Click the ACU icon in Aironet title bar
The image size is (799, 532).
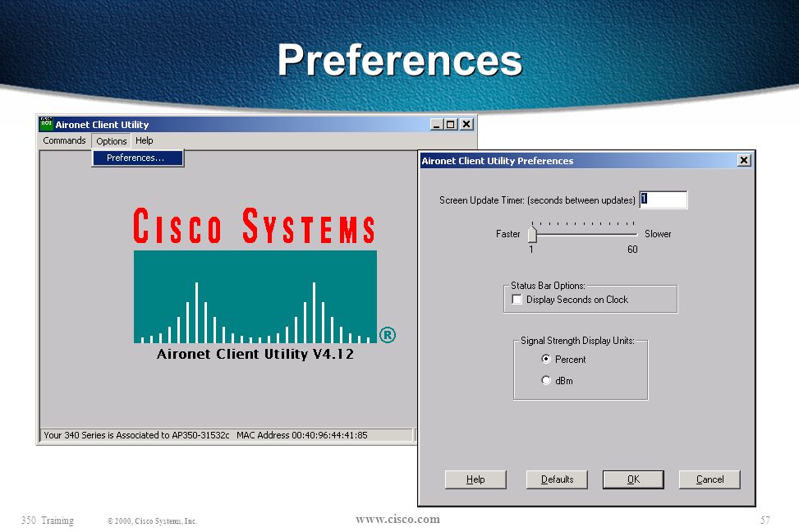46,124
